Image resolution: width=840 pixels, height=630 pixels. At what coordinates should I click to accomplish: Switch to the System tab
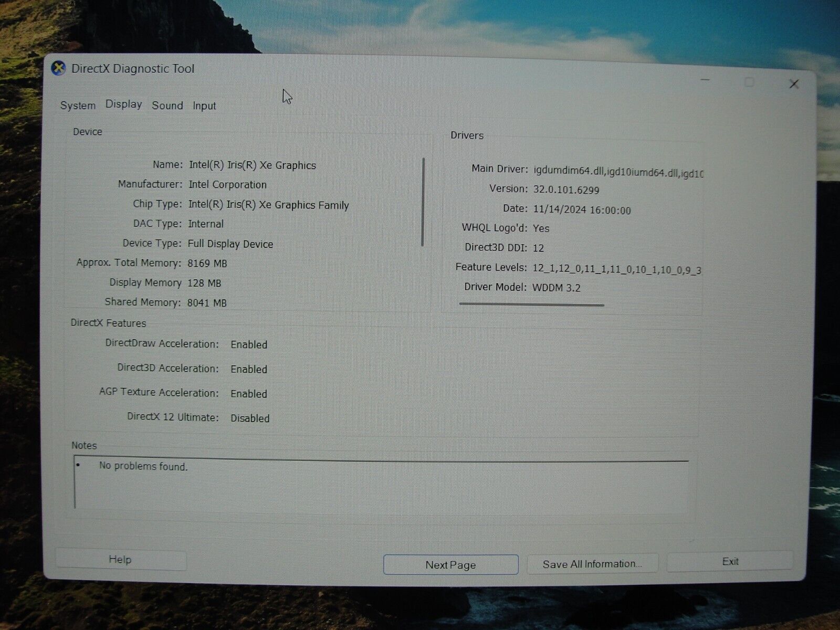pos(78,106)
